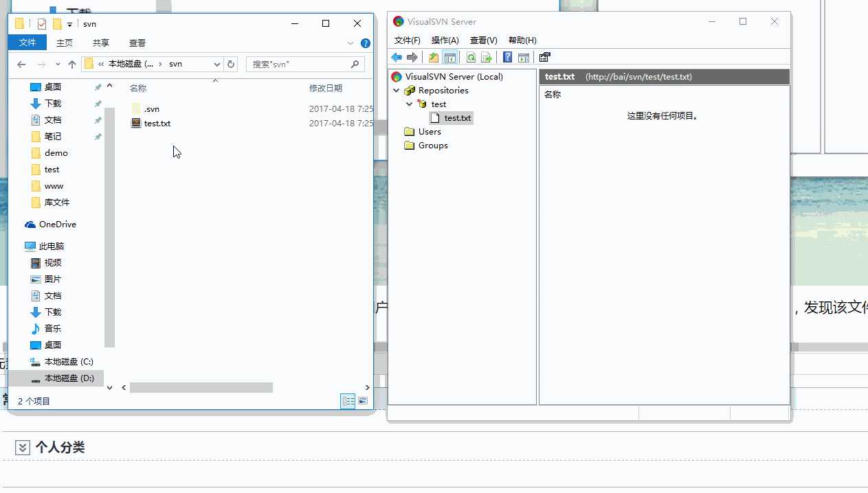The height and width of the screenshot is (493, 868).
Task: Select 此电脑 in navigation pane
Action: tap(52, 246)
